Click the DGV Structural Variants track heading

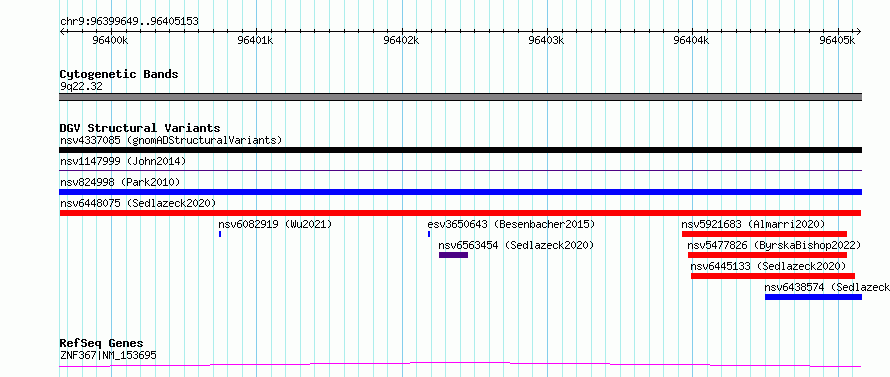pos(140,128)
